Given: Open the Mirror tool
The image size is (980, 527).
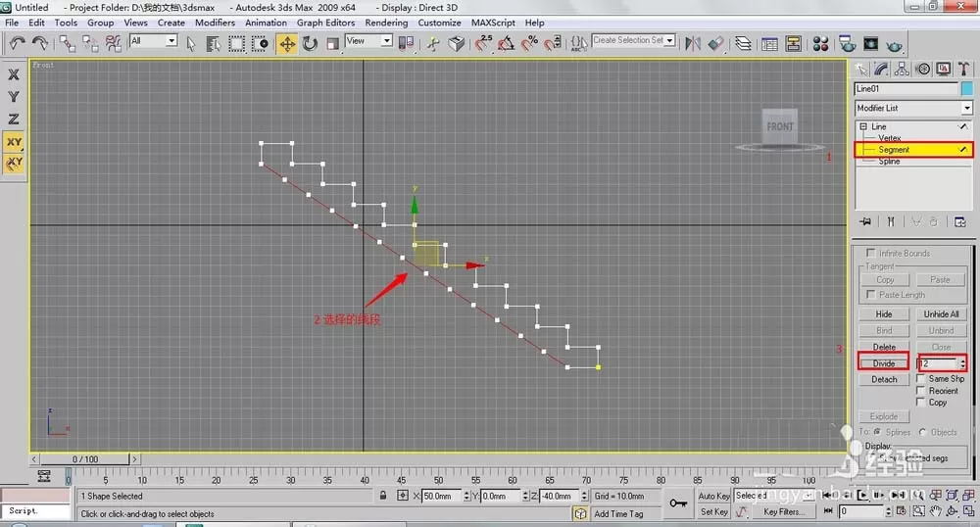Looking at the screenshot, I should tap(693, 43).
